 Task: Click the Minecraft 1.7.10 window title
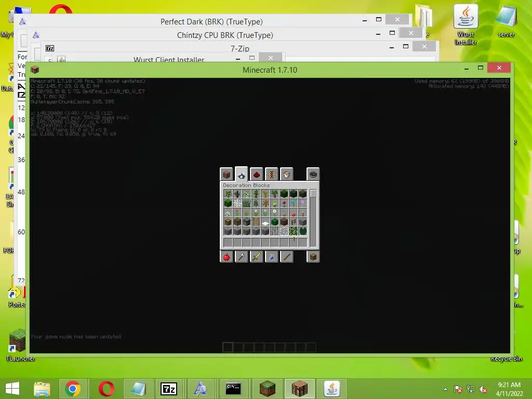click(270, 70)
